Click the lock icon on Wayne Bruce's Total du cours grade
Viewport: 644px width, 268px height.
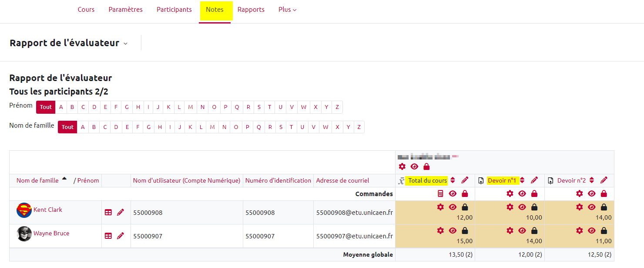click(x=465, y=231)
